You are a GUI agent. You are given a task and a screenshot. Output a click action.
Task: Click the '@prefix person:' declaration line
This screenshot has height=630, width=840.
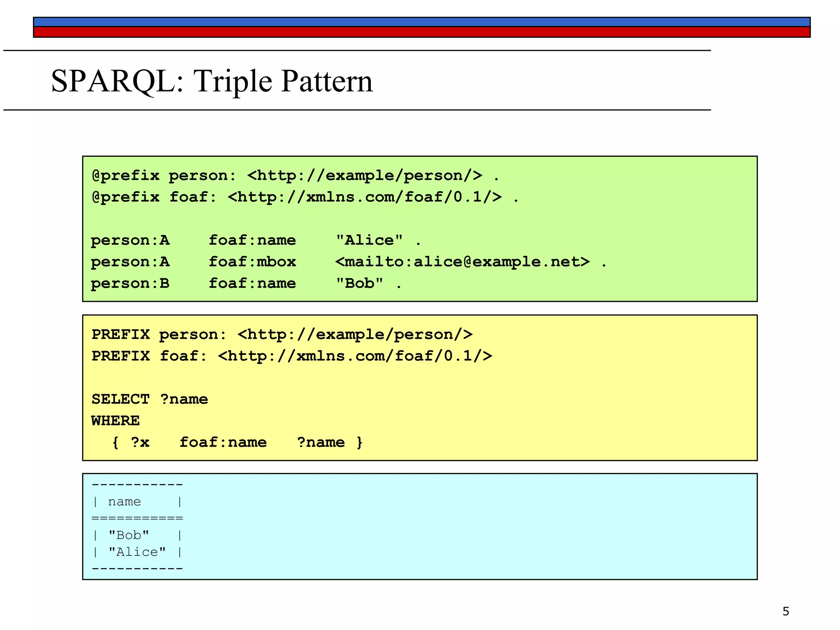coord(296,176)
